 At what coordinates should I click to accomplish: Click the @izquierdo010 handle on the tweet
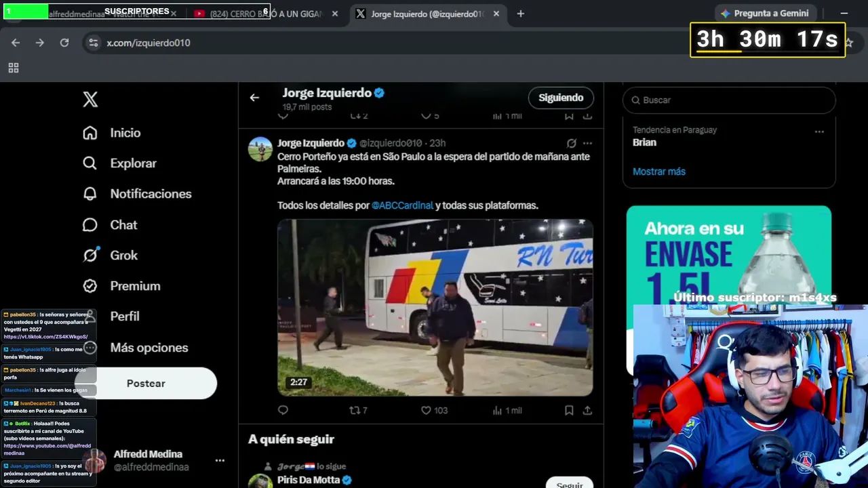[x=391, y=143]
